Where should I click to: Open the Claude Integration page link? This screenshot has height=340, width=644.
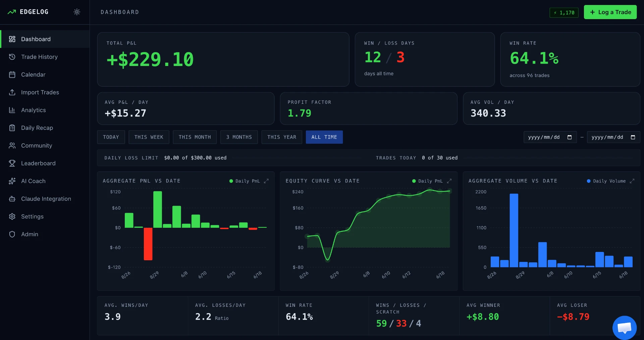click(45, 199)
